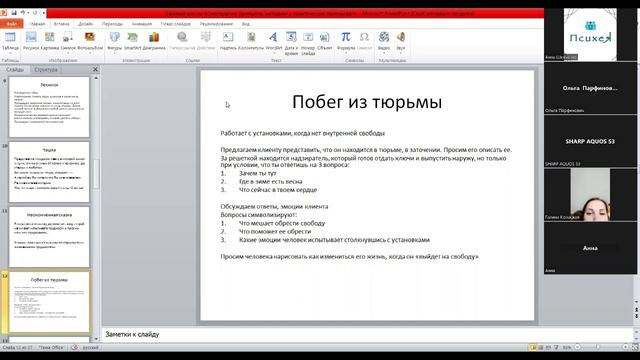Open the customize quick access toolbar dropdown
This screenshot has height=360, width=640.
[43, 13]
